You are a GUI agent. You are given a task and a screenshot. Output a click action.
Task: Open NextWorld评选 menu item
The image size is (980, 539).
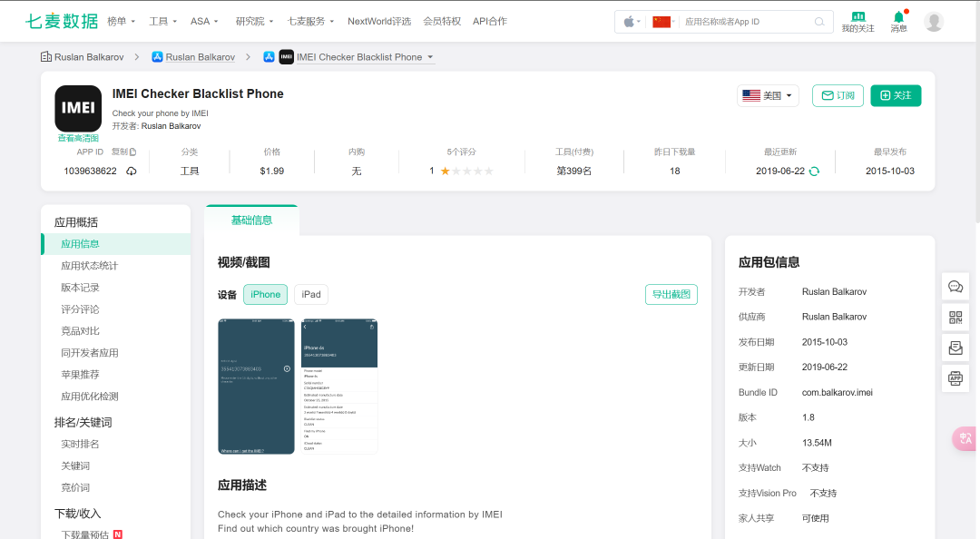pos(379,21)
